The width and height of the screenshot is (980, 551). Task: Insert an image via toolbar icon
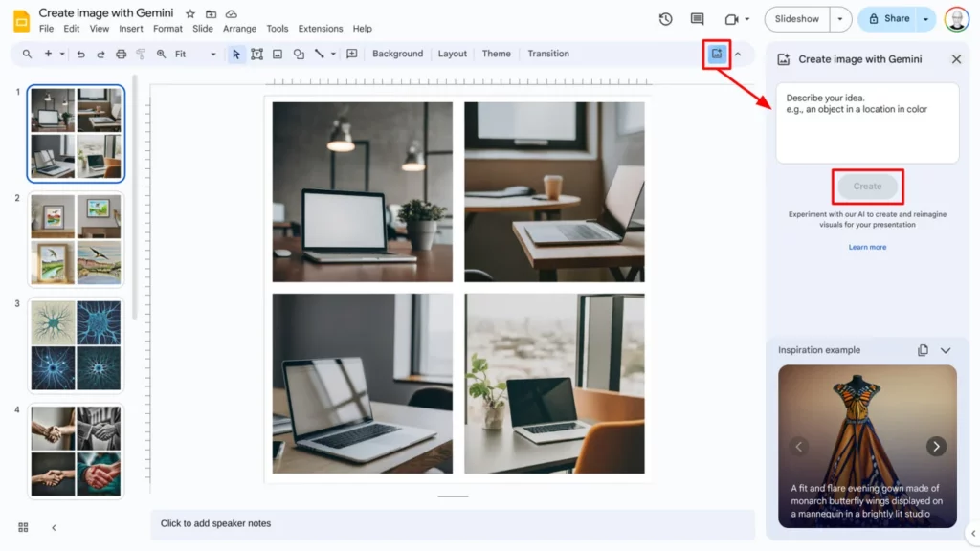tap(278, 54)
